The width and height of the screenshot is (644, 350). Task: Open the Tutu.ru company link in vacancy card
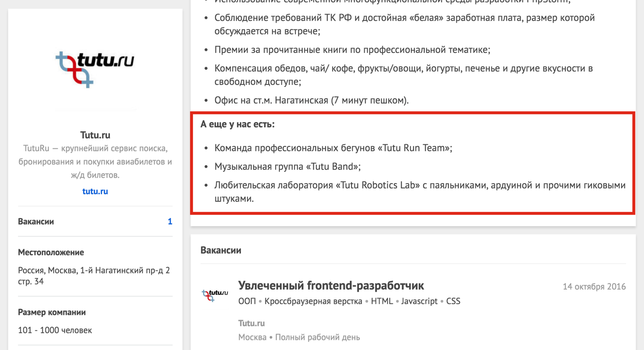point(252,323)
